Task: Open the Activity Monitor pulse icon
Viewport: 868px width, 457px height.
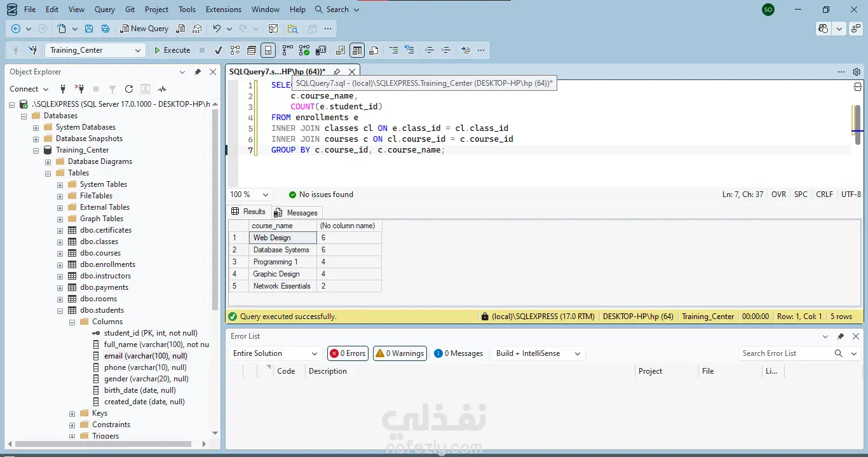Action: coord(162,89)
